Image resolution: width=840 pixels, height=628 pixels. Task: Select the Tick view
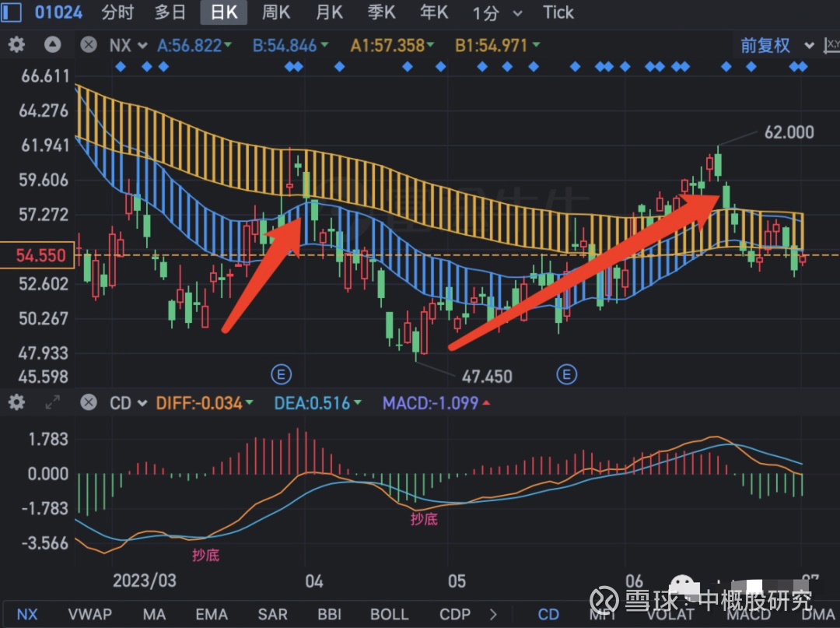coord(558,12)
